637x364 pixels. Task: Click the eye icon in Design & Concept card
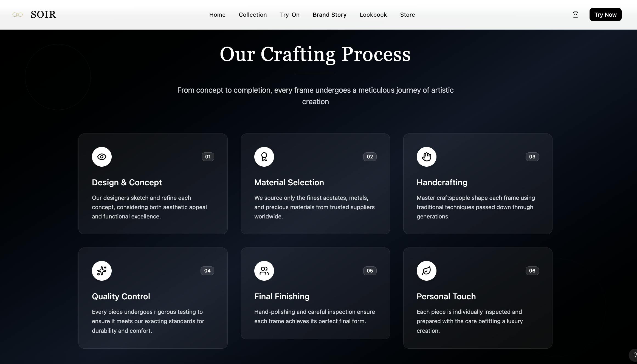point(102,157)
